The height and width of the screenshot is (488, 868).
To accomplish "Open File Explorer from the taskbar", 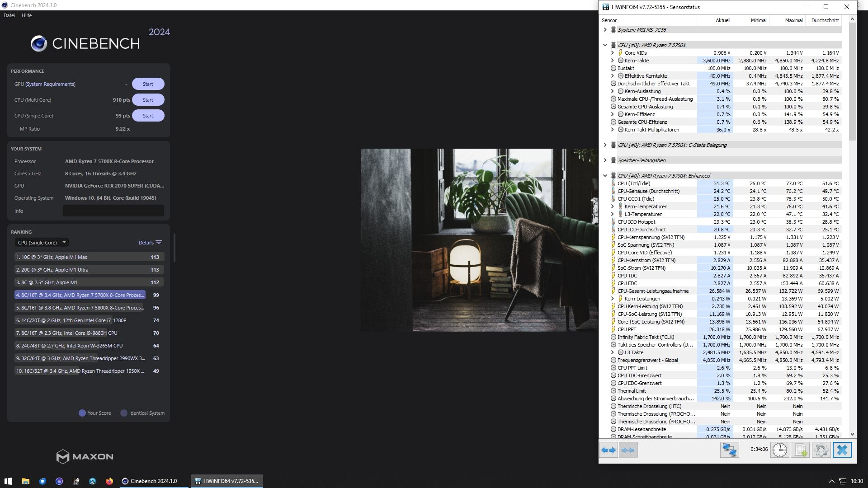I will coord(26,481).
